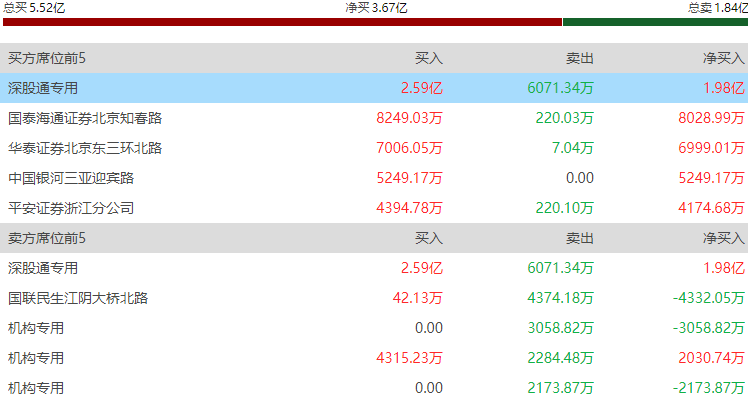
Task: Click 买入 value 5249.17万 of 中国银河三亚迎宾路
Action: click(x=409, y=178)
